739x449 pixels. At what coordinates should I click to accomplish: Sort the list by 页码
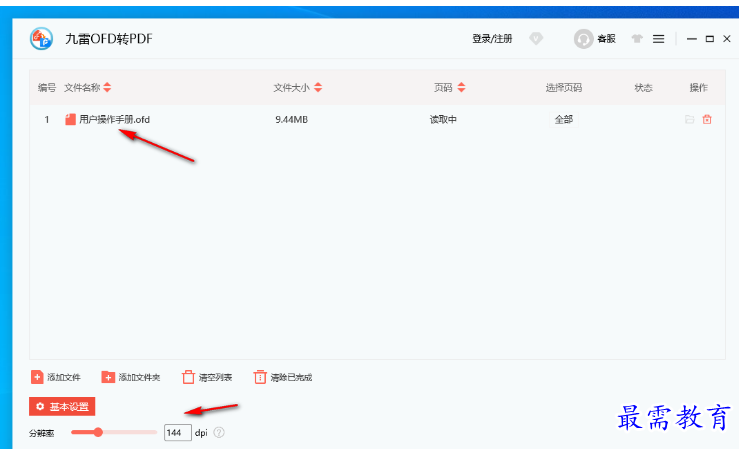click(461, 87)
